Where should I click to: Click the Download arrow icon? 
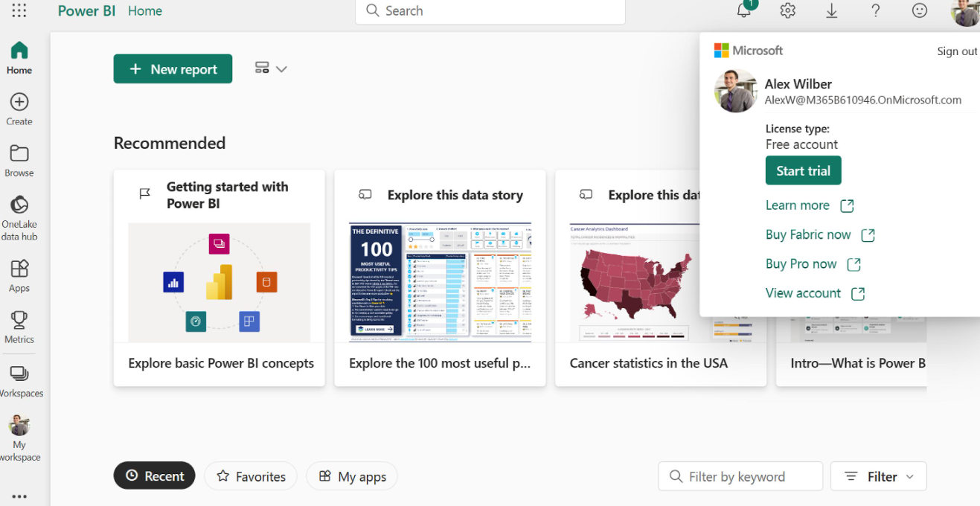point(832,10)
